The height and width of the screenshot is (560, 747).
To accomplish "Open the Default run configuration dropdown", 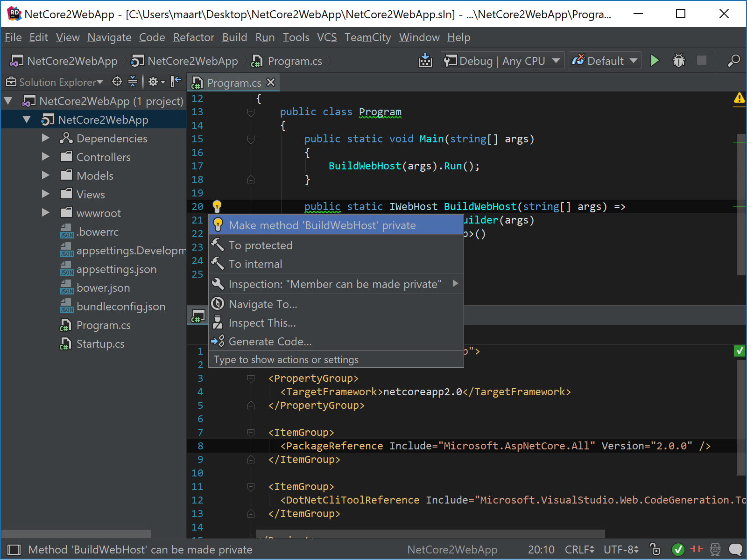I will coord(605,61).
